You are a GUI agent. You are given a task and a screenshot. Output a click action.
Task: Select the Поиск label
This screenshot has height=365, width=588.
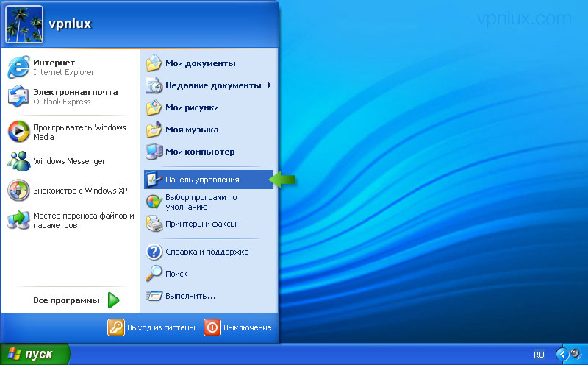[x=176, y=274]
